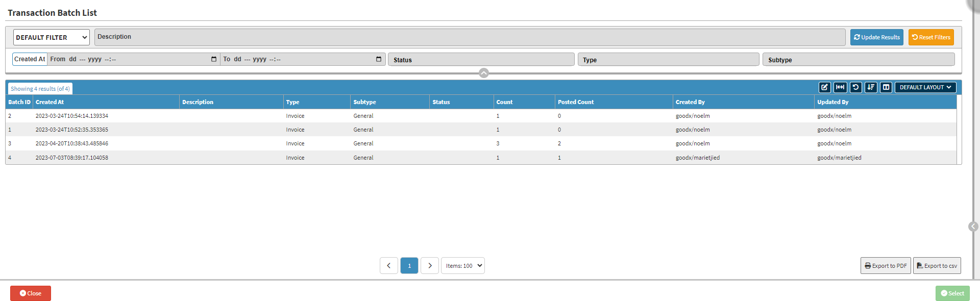This screenshot has height=301, width=980.
Task: Click the Update Results button
Action: click(876, 37)
